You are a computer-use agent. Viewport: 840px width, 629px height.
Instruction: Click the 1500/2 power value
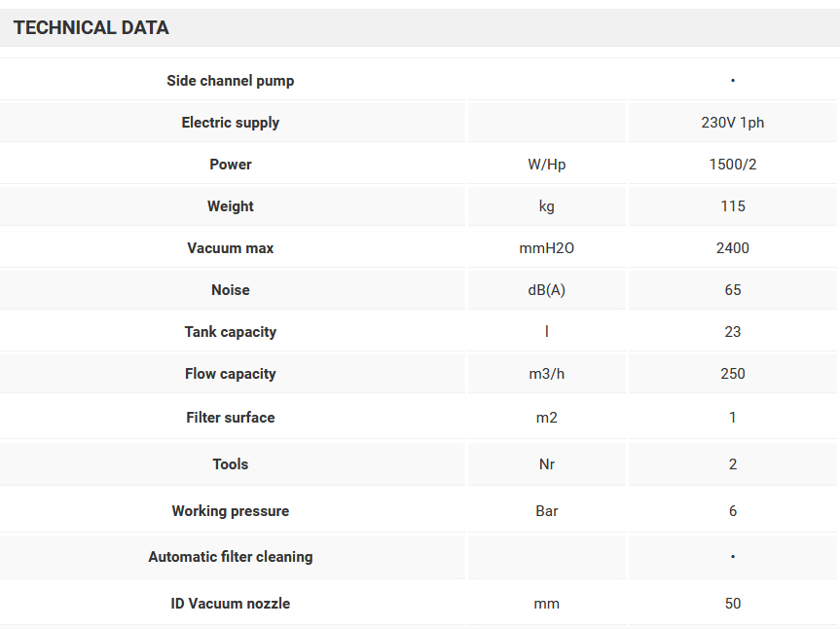point(732,165)
